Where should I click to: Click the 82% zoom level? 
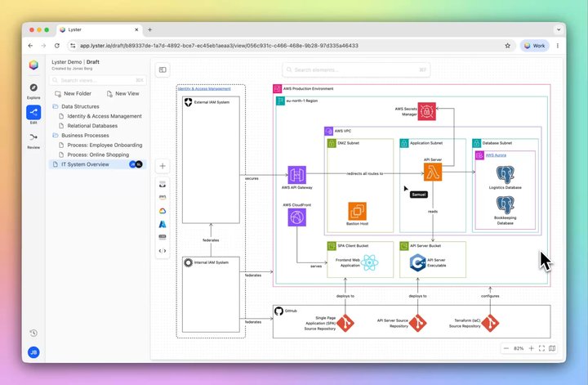click(x=519, y=348)
